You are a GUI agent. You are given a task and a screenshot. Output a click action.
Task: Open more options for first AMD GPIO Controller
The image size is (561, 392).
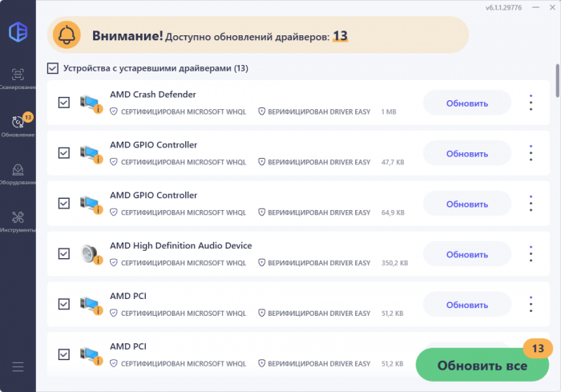point(530,153)
